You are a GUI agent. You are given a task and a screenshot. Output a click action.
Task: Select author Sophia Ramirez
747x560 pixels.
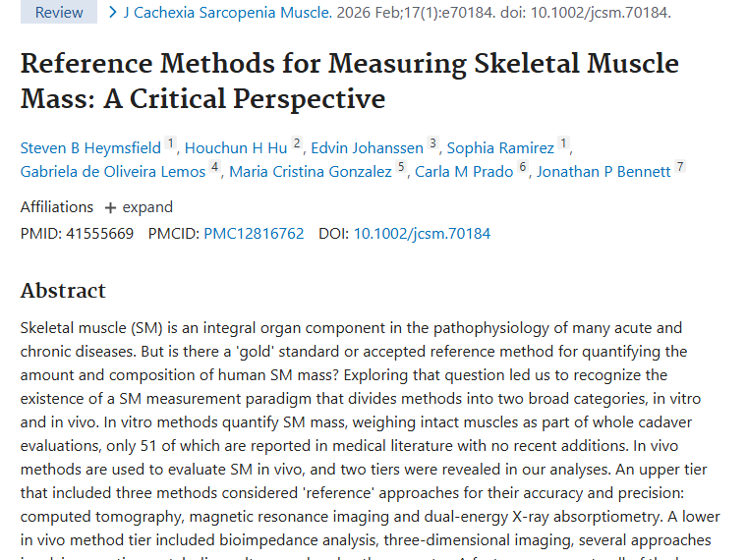[x=500, y=148]
